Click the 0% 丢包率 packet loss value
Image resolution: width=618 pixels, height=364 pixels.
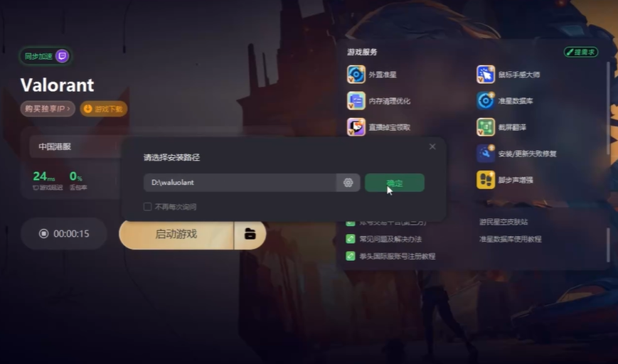click(x=75, y=176)
